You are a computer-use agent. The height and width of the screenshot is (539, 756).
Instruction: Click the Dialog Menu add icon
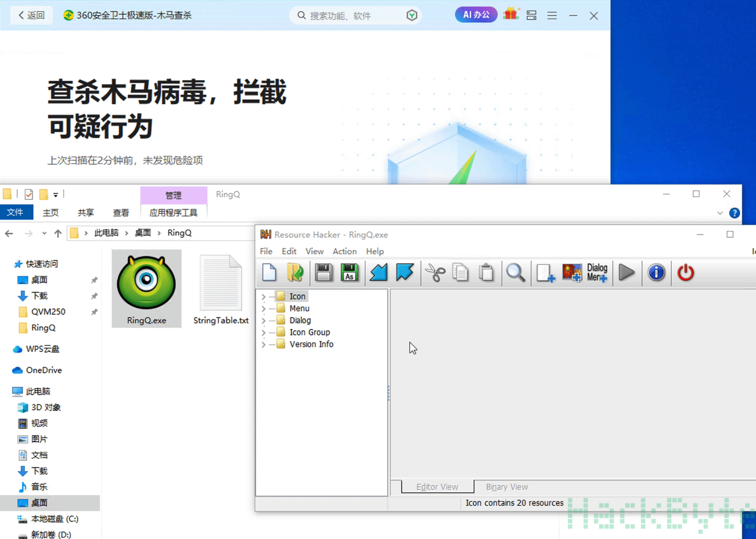pyautogui.click(x=597, y=273)
